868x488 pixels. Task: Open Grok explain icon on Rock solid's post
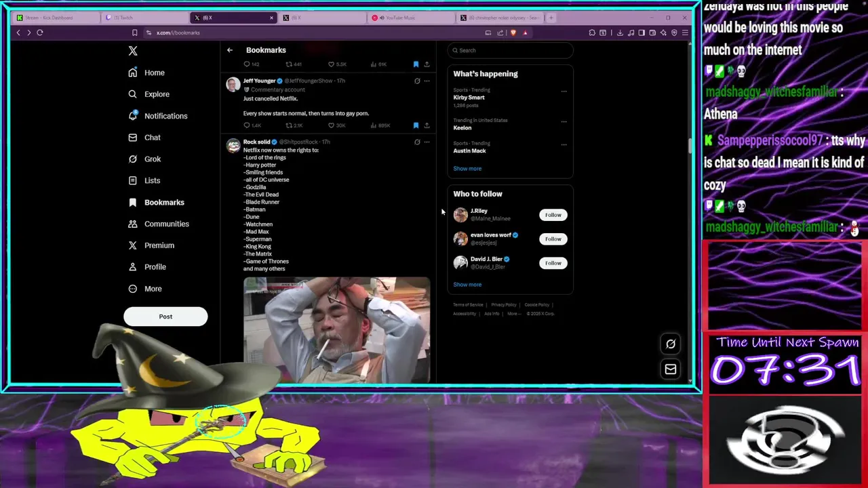tap(417, 142)
